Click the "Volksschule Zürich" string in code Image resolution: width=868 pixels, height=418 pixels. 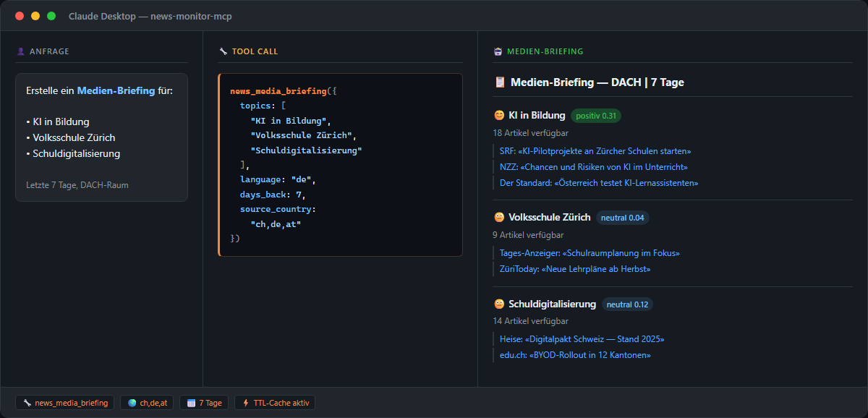(303, 135)
